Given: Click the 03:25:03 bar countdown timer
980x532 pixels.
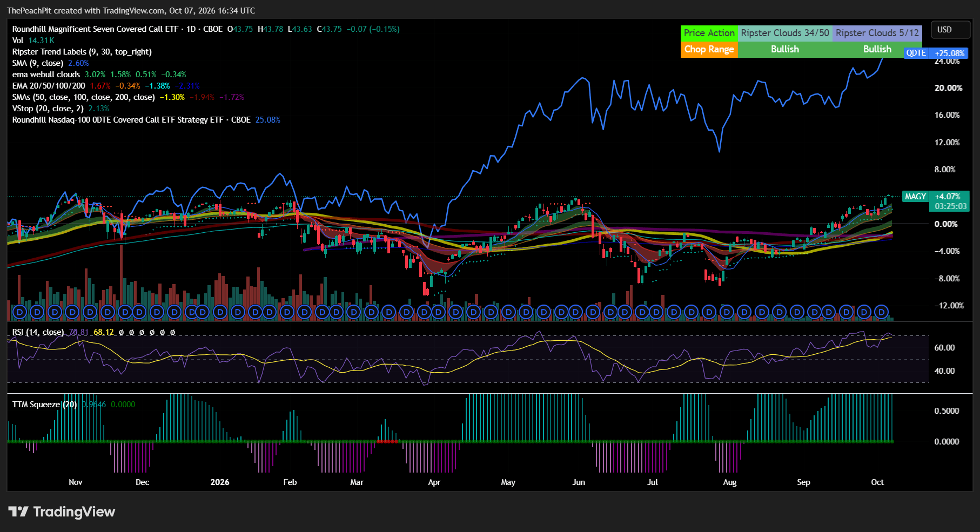Looking at the screenshot, I should point(950,206).
